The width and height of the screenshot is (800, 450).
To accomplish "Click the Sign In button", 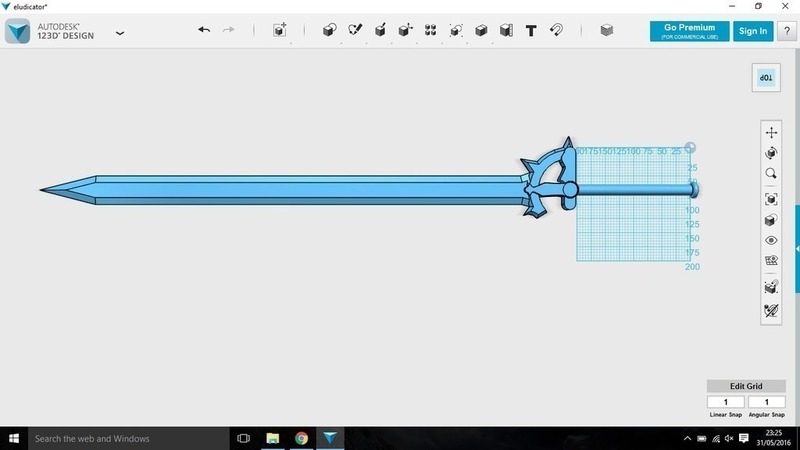I will (753, 31).
